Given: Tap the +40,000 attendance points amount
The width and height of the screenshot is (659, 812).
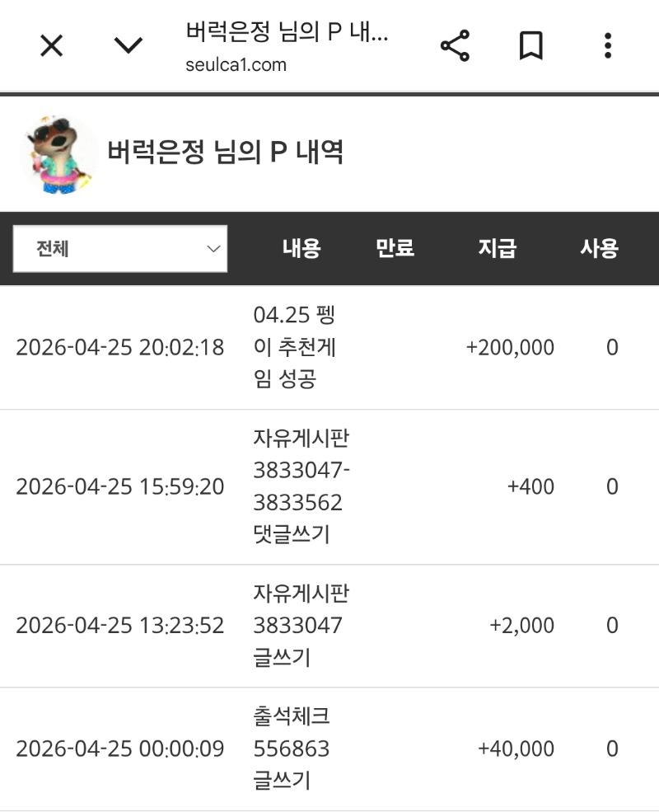Looking at the screenshot, I should (x=516, y=749).
